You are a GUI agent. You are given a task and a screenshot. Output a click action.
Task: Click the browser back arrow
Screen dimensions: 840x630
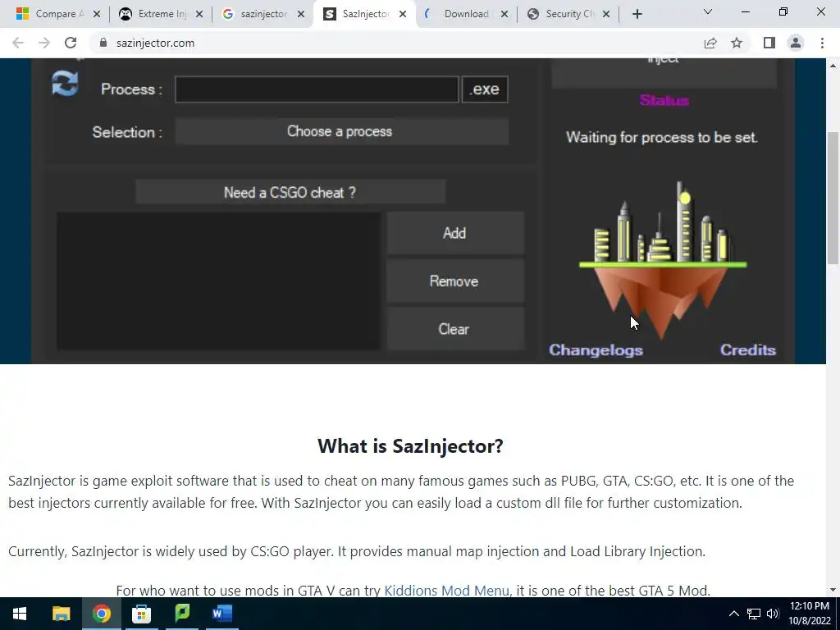[18, 43]
